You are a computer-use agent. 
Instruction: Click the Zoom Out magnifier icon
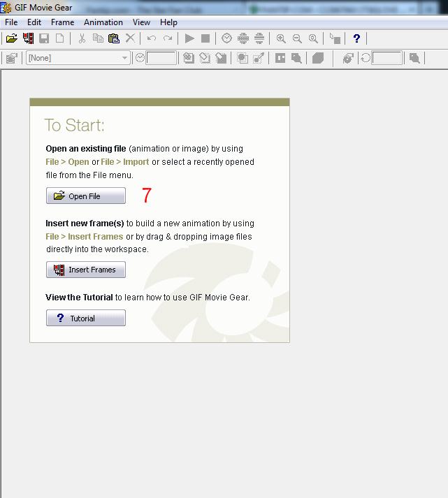(297, 38)
